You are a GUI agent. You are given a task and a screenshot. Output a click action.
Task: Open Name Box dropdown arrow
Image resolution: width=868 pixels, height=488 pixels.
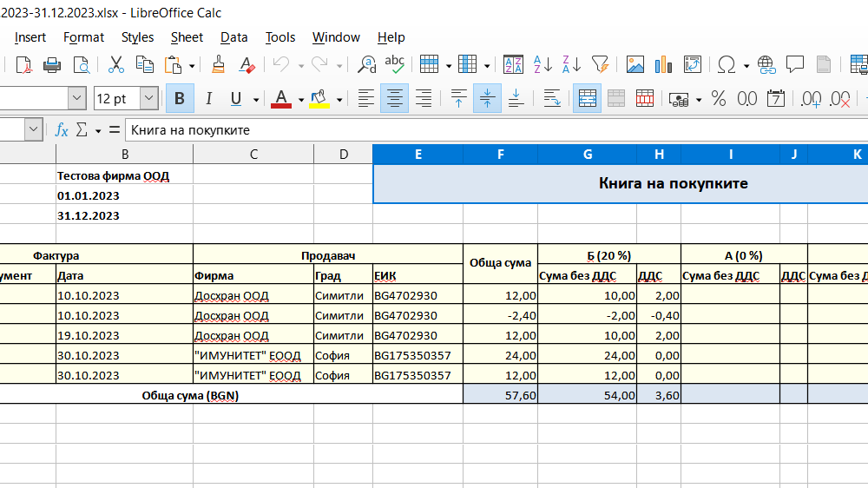click(34, 130)
